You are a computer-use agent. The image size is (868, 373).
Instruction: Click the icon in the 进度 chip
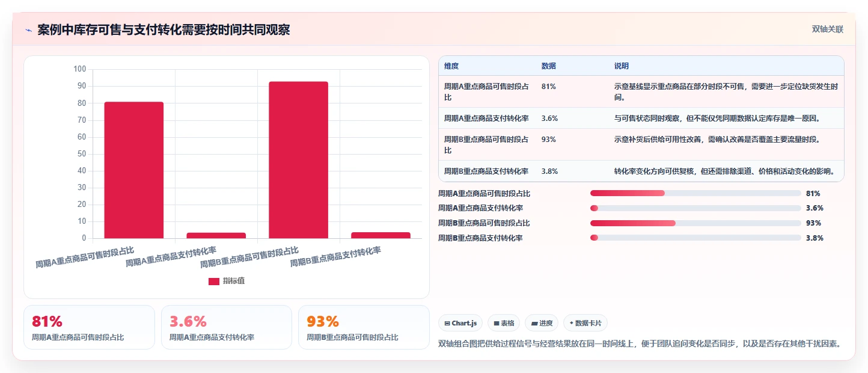point(534,323)
